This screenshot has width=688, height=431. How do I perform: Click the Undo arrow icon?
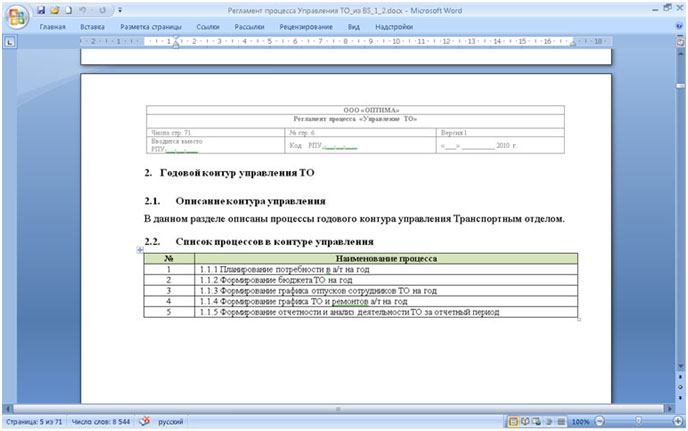tap(81, 9)
